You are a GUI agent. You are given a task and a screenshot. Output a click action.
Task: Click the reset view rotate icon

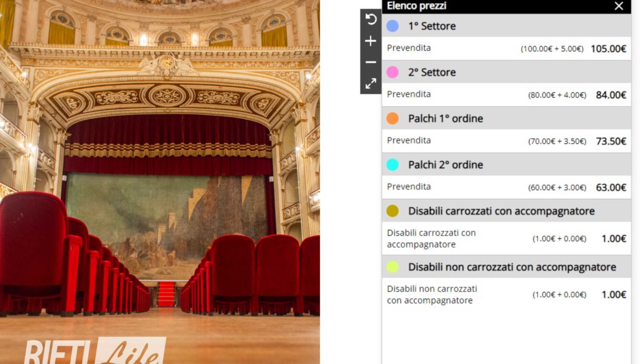[x=371, y=20]
